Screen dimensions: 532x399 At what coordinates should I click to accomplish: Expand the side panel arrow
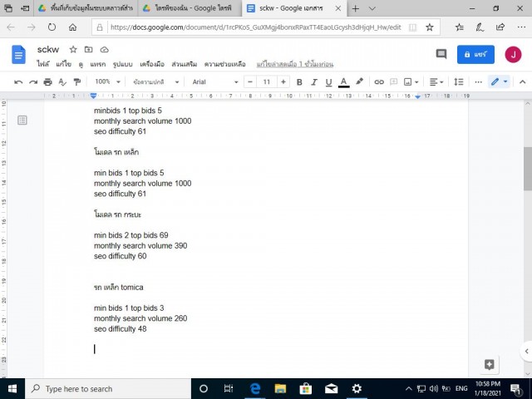click(x=526, y=352)
